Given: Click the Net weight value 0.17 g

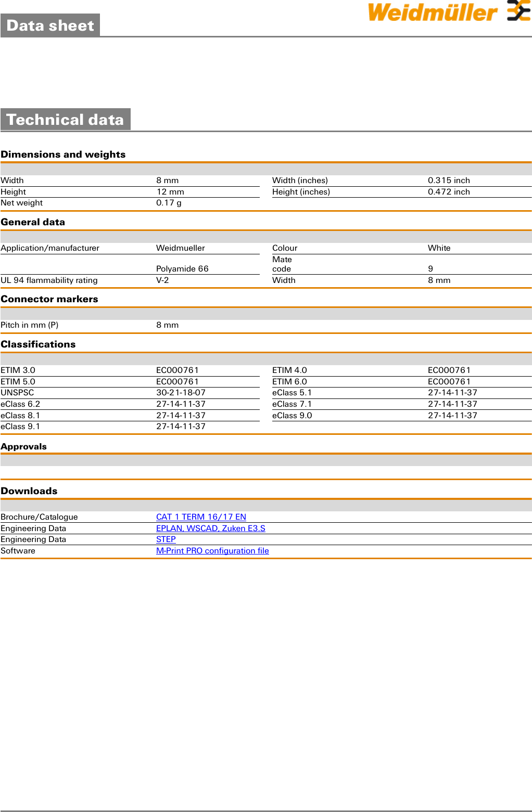Looking at the screenshot, I should [x=169, y=203].
